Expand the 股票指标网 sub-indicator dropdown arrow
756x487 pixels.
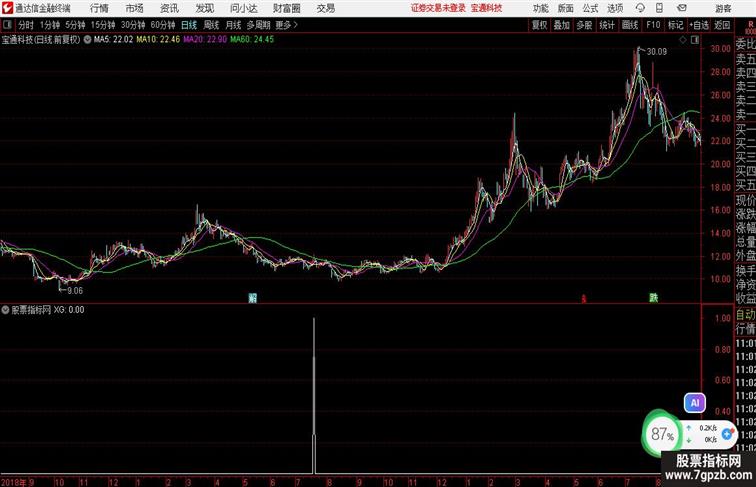[x=5, y=310]
